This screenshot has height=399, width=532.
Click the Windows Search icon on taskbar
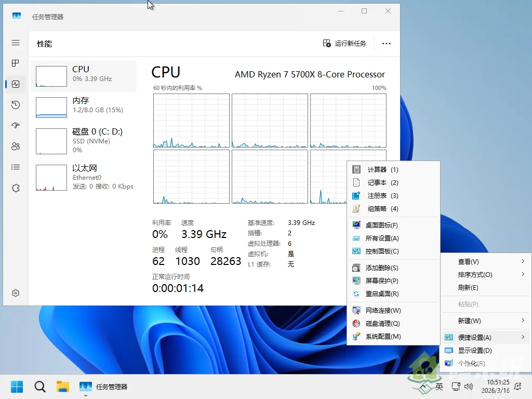[39, 387]
